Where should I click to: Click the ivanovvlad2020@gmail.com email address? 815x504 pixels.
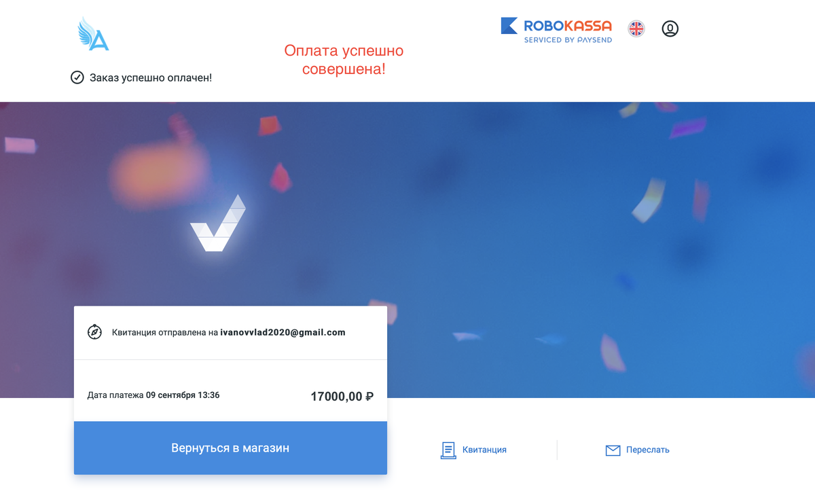coord(283,333)
